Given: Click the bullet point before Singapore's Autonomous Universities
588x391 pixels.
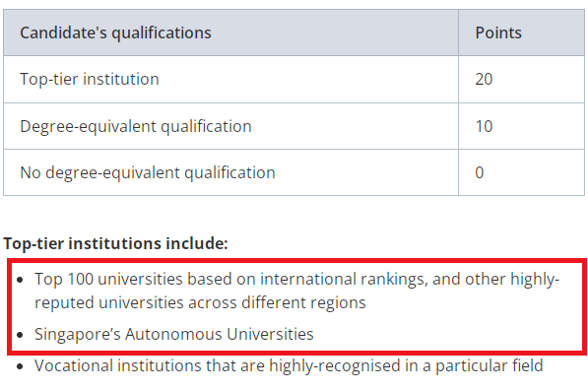Looking at the screenshot, I should [x=21, y=335].
